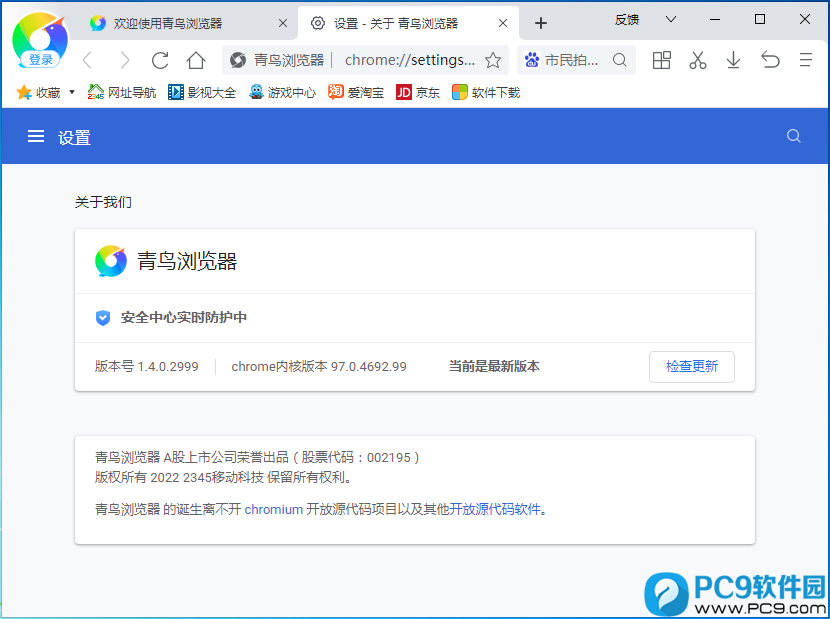Go forward with the forward arrow
The image size is (830, 619).
(124, 60)
